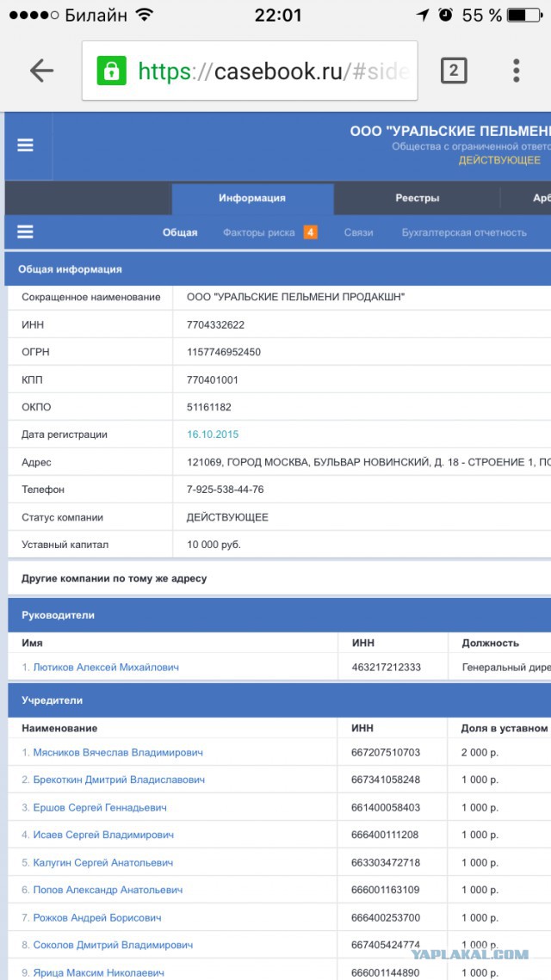Switch to the Информация tab
This screenshot has width=551, height=980.
[252, 198]
